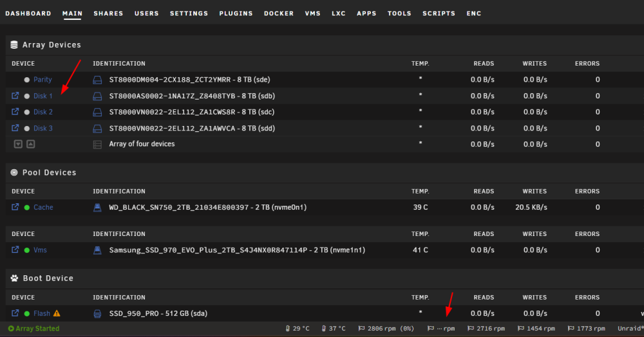Browse Disk 1 via its open icon
The height and width of the screenshot is (337, 644).
[x=15, y=96]
